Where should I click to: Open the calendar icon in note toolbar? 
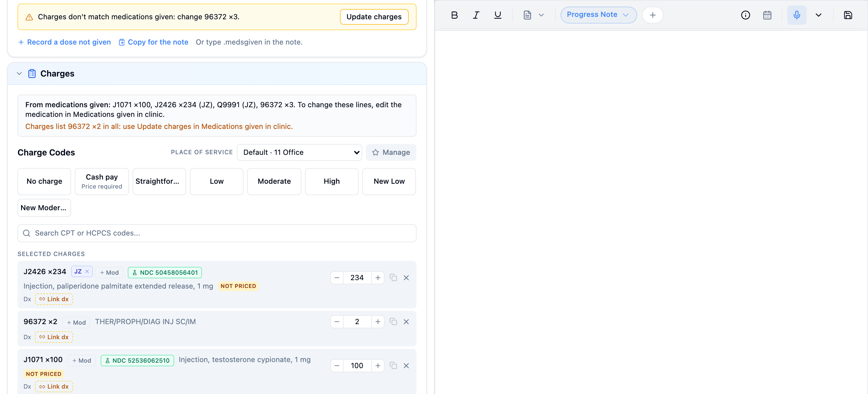(767, 15)
